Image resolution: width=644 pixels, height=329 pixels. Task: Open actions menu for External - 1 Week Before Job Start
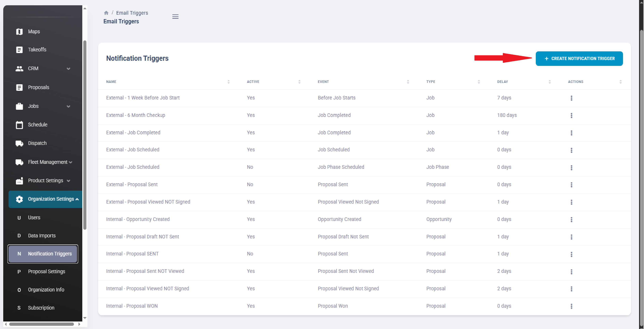click(571, 98)
